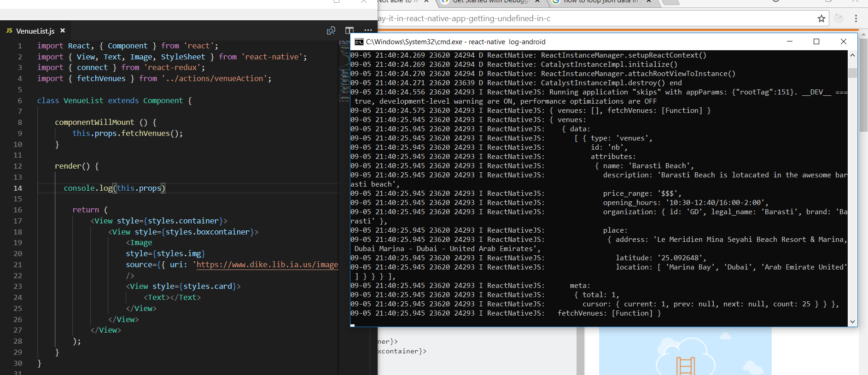Click last 'fetchVenues: [Function] }' log line

609,313
